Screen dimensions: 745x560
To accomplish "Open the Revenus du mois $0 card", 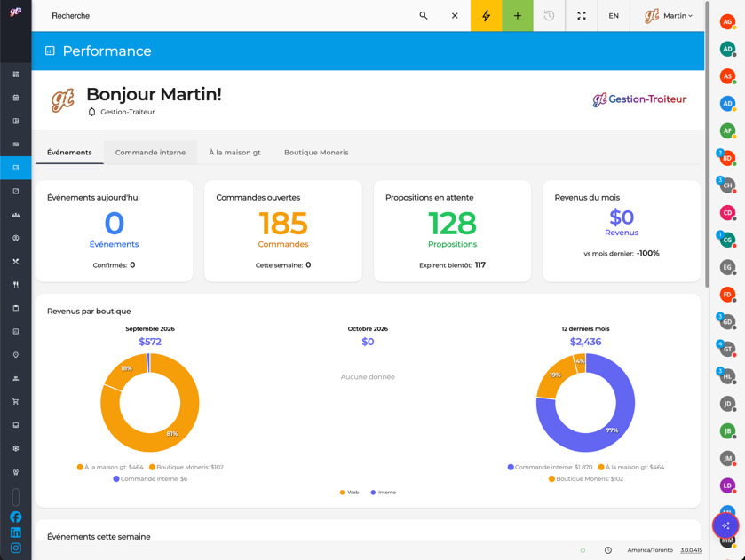I will tap(622, 231).
